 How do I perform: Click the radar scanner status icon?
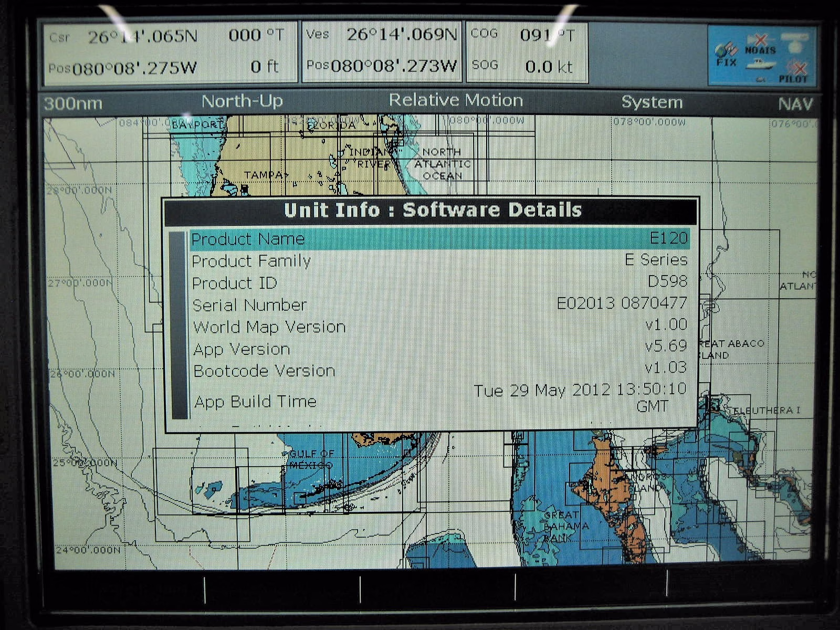click(794, 41)
